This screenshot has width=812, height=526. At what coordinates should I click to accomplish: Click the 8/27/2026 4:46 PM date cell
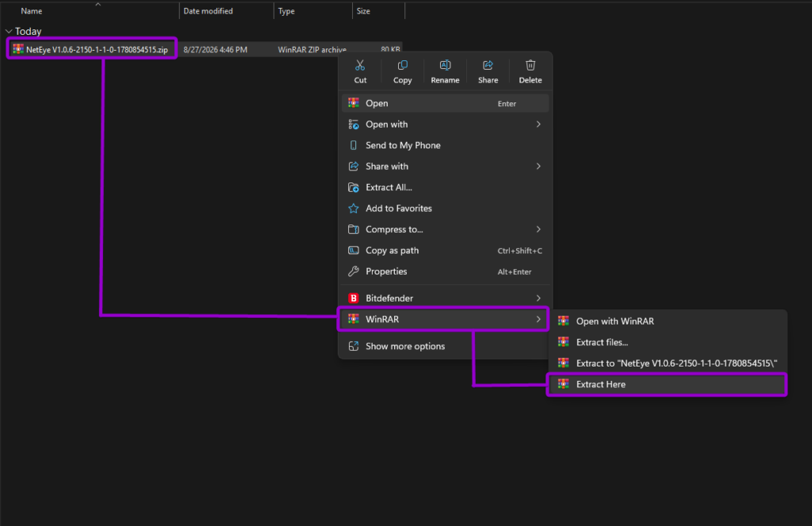coord(216,50)
